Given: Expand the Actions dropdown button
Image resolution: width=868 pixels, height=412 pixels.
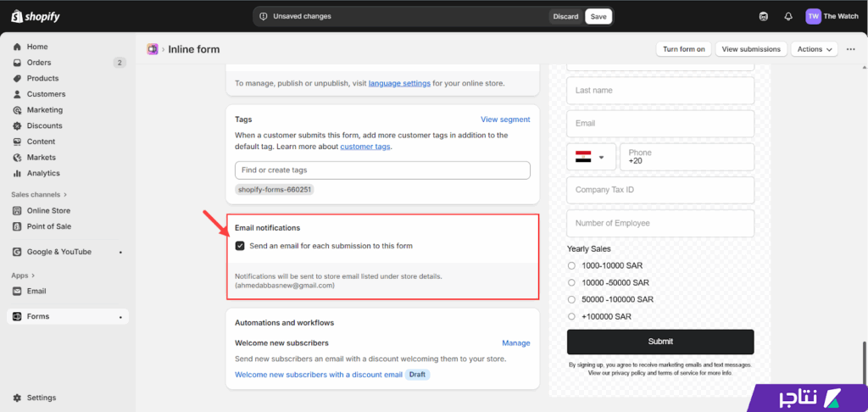Looking at the screenshot, I should 815,49.
